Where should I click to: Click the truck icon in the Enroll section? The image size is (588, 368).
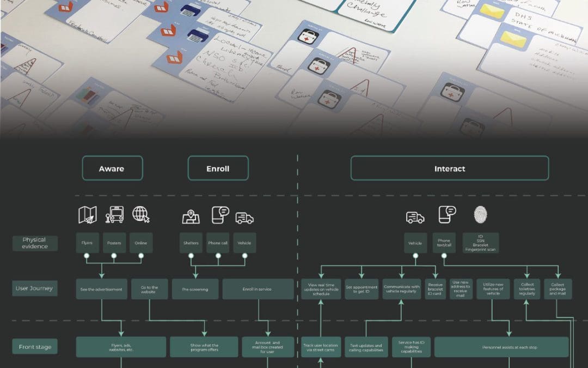tap(244, 218)
